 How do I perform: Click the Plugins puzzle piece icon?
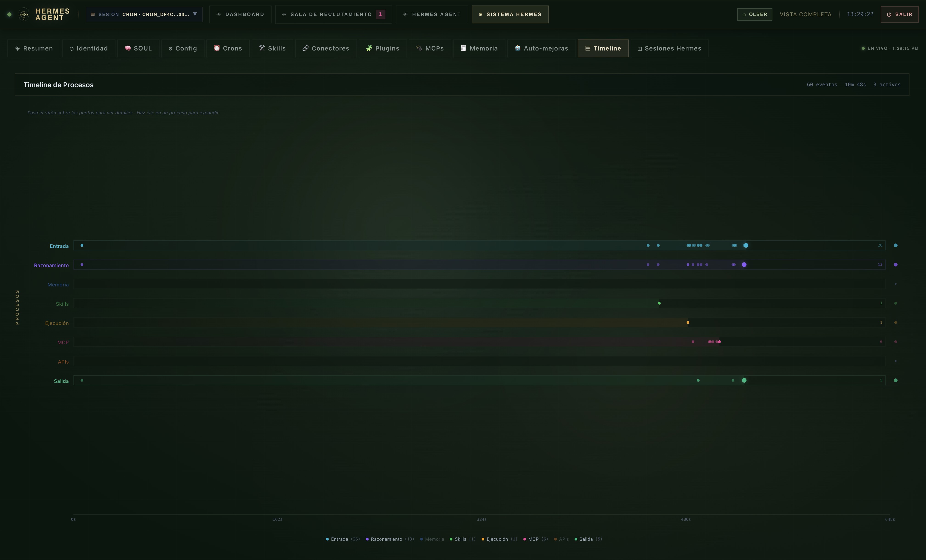pyautogui.click(x=369, y=48)
